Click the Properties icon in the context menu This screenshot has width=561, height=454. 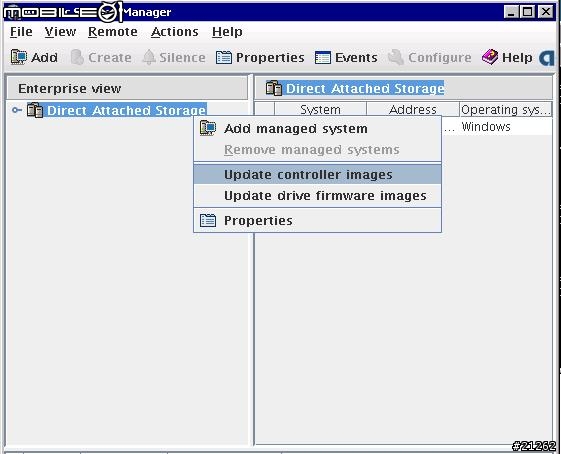point(208,220)
